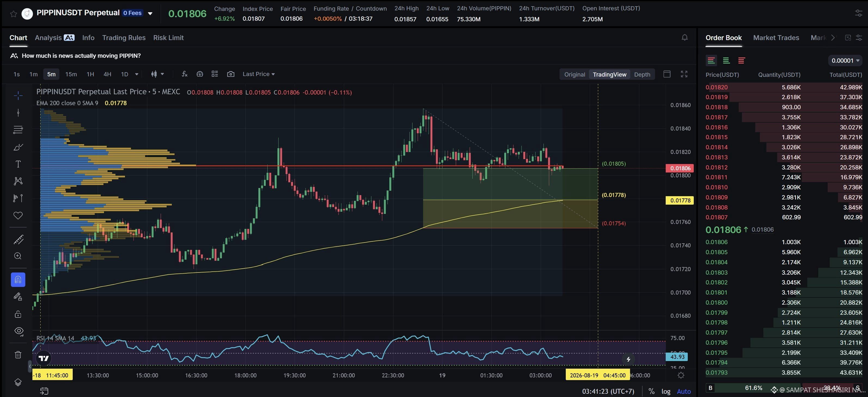Switch chart view to Depth
Screen dimensions: 868x397
[x=641, y=75]
